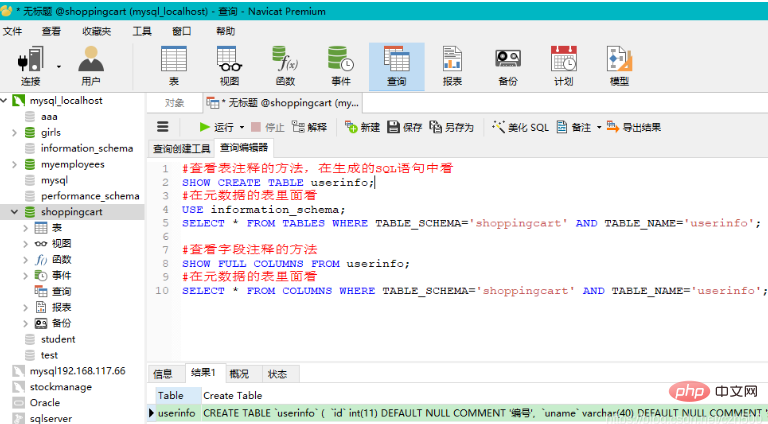The width and height of the screenshot is (768, 424).
Task: Switch to the 查询创建工具 tab
Action: (x=181, y=148)
